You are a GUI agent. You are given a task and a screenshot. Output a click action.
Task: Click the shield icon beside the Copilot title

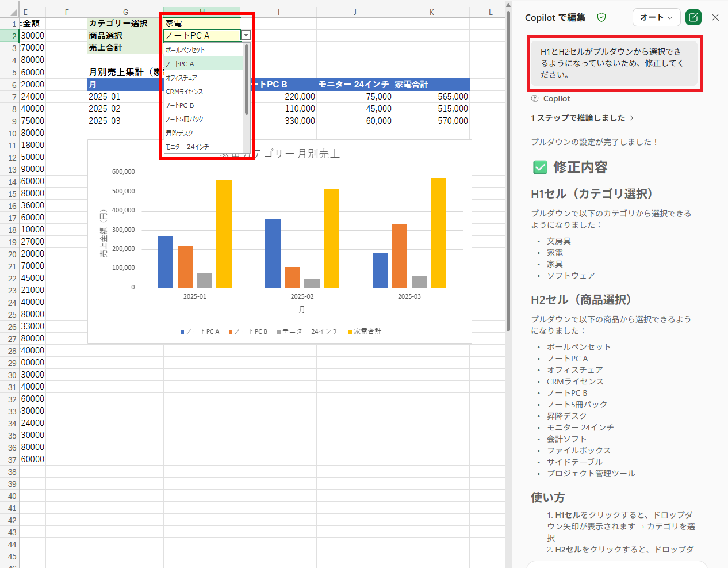pos(601,17)
